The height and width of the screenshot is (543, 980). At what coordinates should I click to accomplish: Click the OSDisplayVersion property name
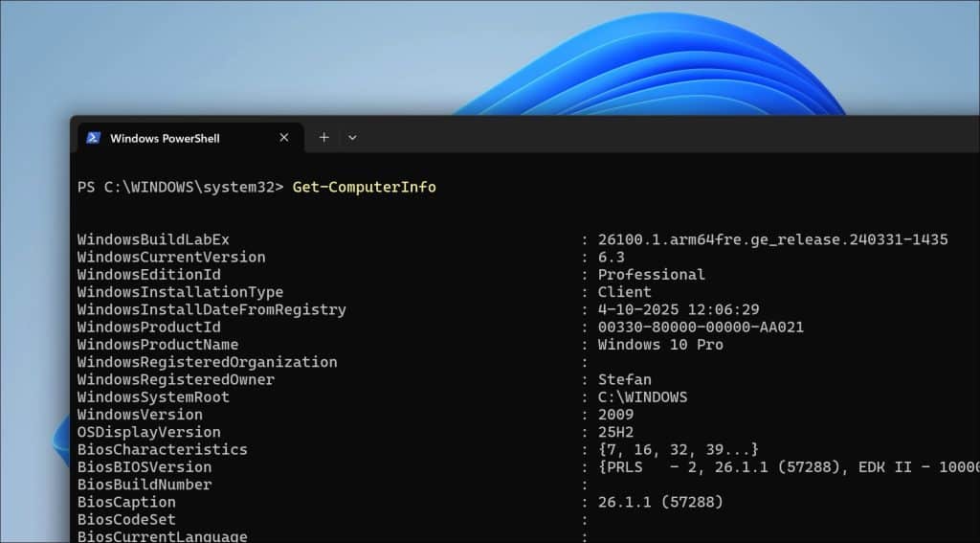pyautogui.click(x=148, y=432)
